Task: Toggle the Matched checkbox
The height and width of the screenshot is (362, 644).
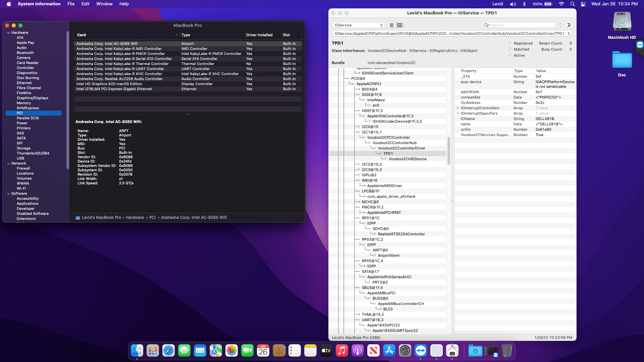Action: 509,49
